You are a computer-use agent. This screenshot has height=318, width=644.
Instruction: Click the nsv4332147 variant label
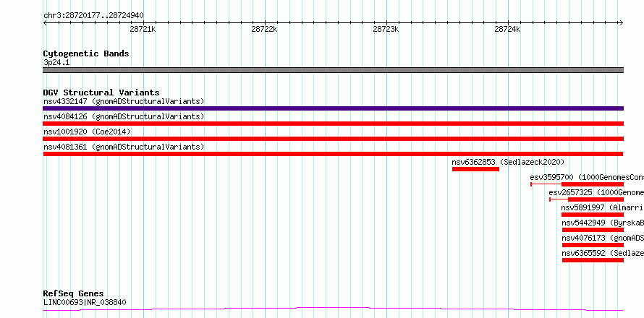(124, 101)
